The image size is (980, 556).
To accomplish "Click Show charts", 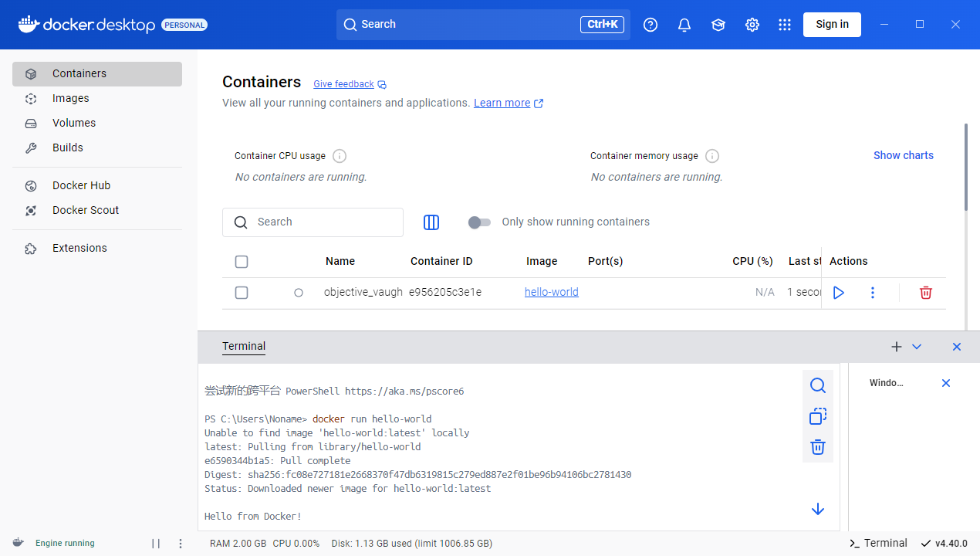I will coord(904,156).
